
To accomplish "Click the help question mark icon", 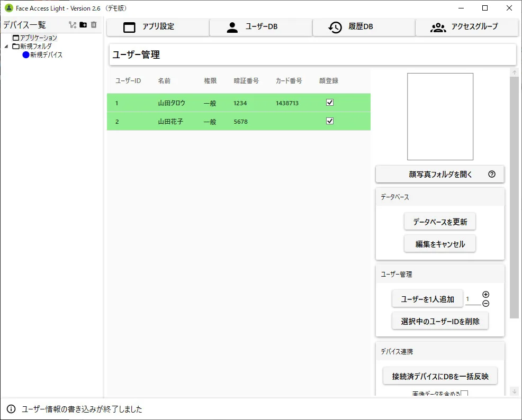I will coord(491,174).
